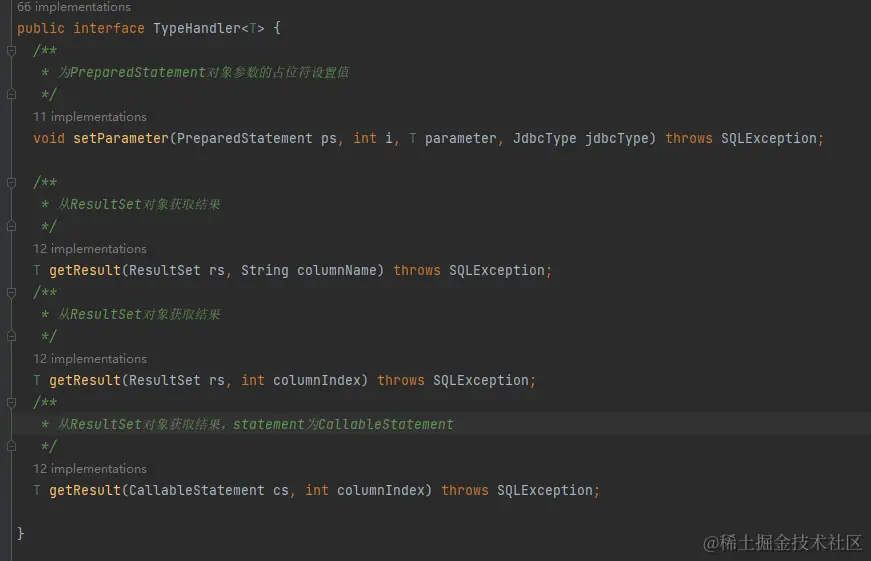
Task: Select the String type in getResult parameters
Action: (264, 271)
